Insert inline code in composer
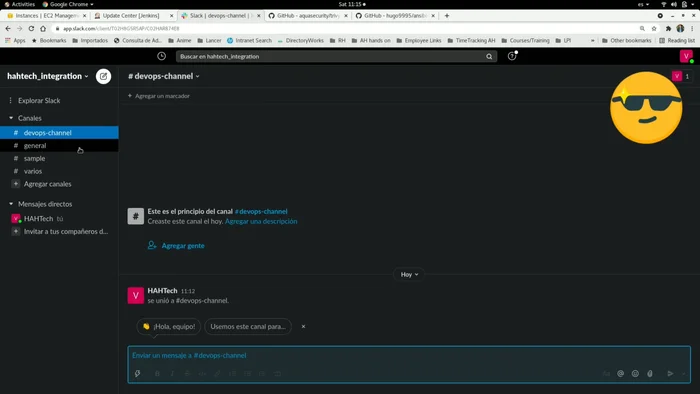 pos(202,373)
